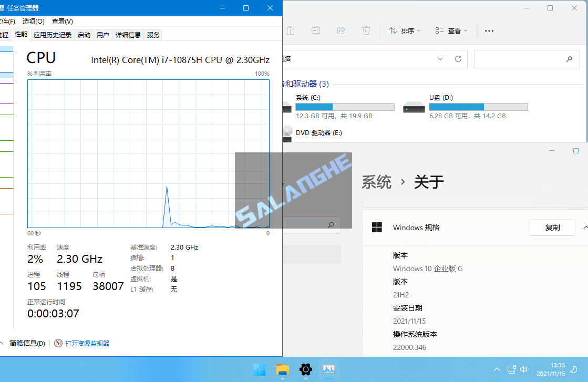Click the delete trash icon in Explorer

[366, 30]
